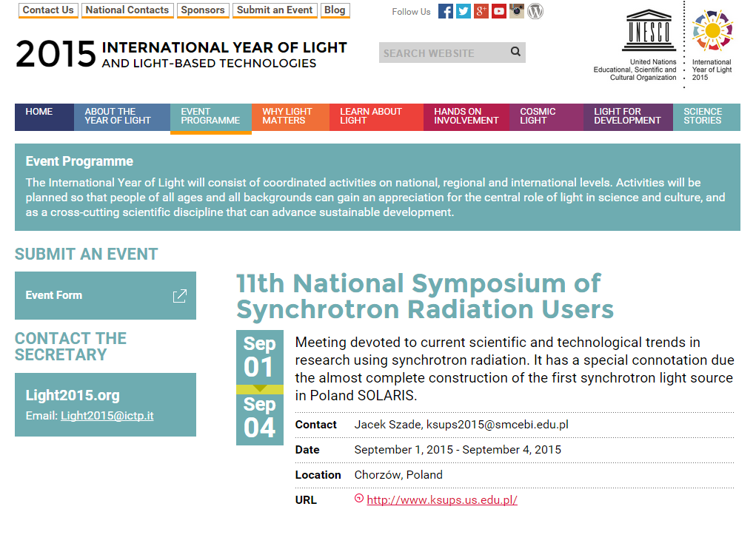Click in the Search Website field
This screenshot has width=756, height=549.
(x=442, y=53)
